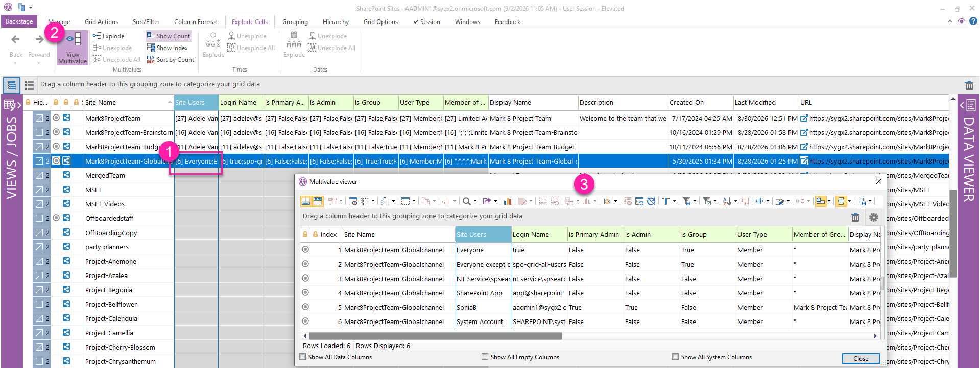Click the magnifier search icon in Multivalue viewer
Screen dimensions: 980x368
click(x=466, y=201)
